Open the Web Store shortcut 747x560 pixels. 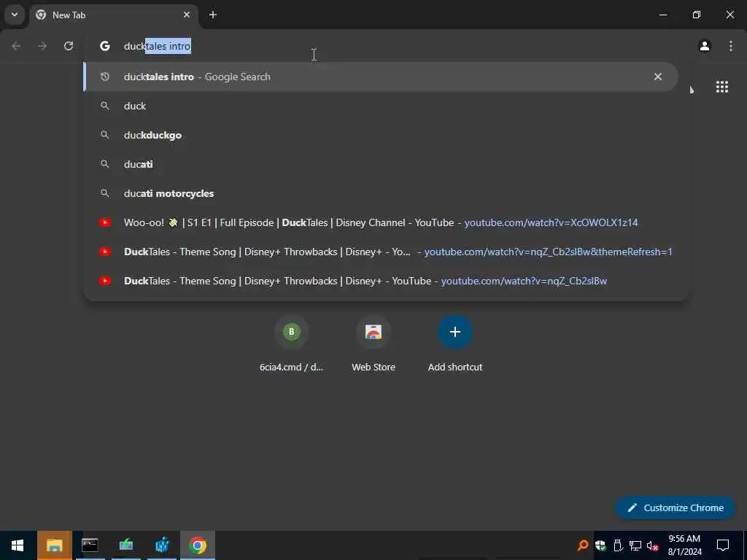coord(373,343)
